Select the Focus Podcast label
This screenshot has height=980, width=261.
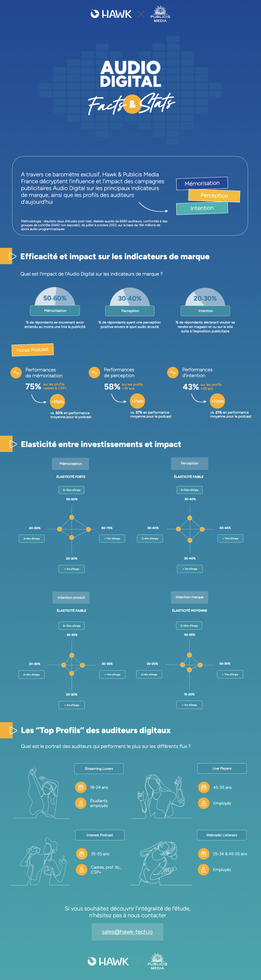click(x=32, y=350)
